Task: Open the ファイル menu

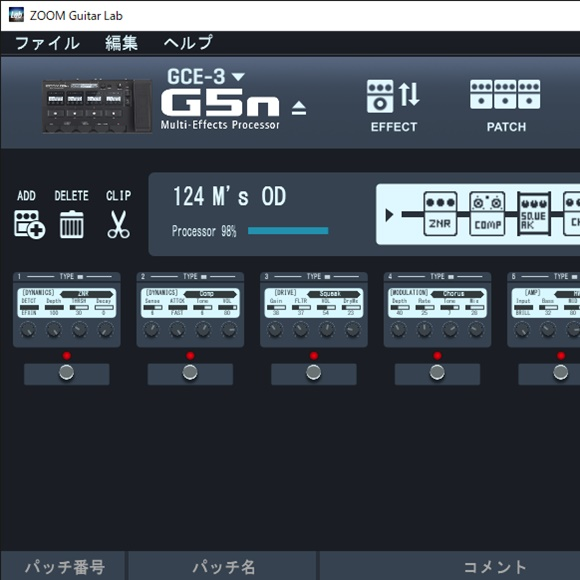Action: 47,43
